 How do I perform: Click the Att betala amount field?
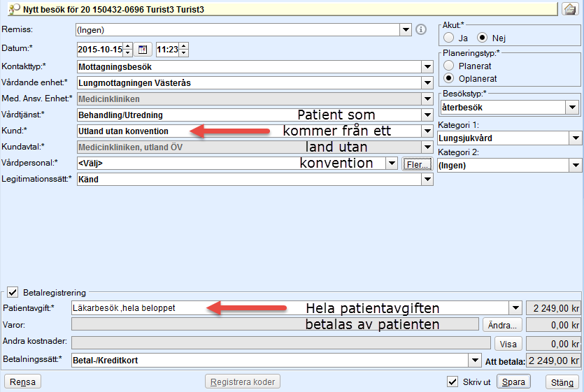click(x=553, y=361)
